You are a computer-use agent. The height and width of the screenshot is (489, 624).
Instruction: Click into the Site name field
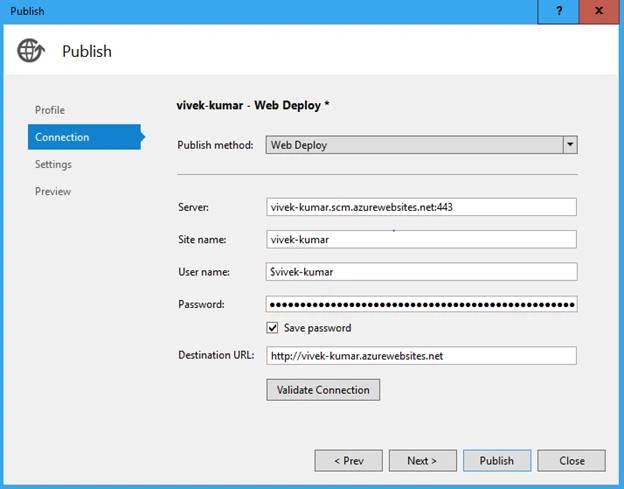[x=421, y=240]
